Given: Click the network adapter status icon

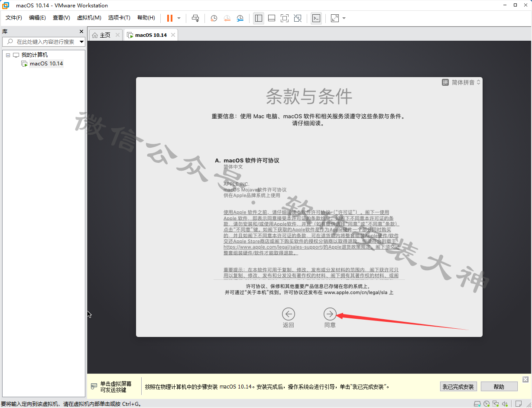Looking at the screenshot, I should tap(496, 404).
